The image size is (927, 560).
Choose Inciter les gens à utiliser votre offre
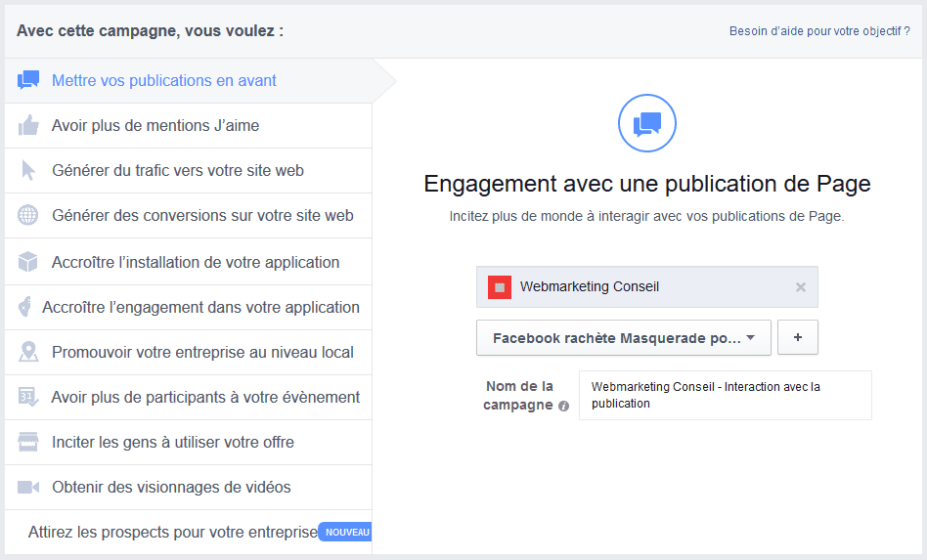click(x=173, y=442)
